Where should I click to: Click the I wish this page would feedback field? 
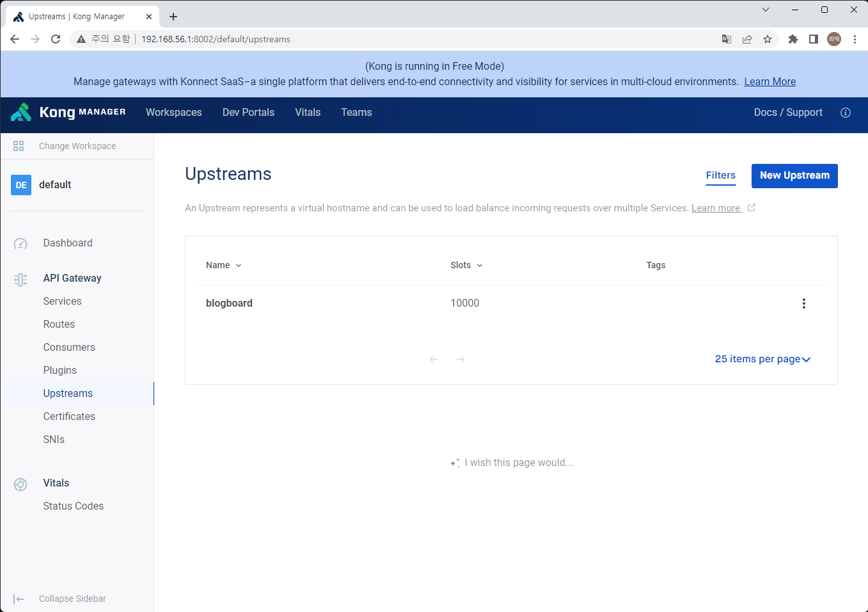[519, 462]
